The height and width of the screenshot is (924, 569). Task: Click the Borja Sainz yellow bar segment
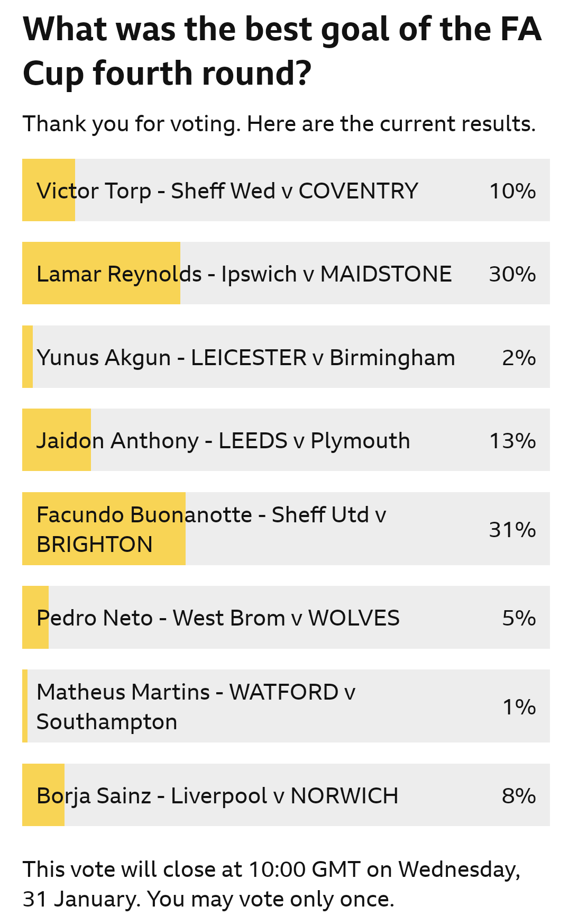[x=43, y=795]
